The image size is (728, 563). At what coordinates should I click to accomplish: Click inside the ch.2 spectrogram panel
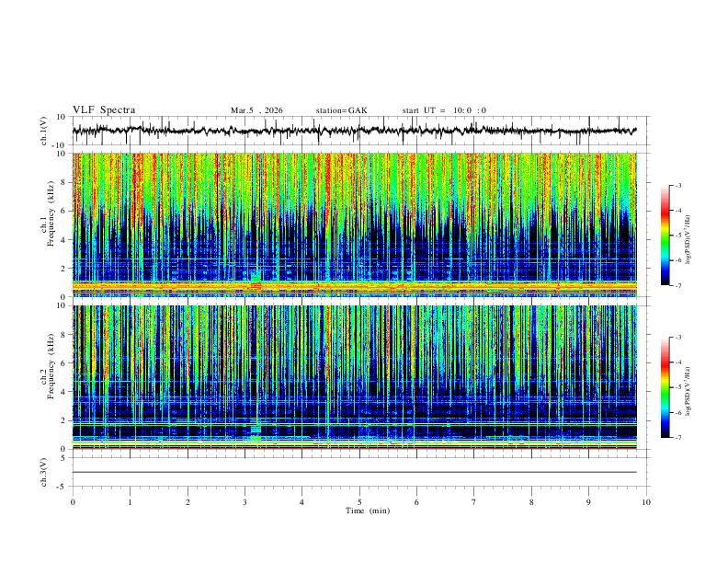click(x=355, y=377)
